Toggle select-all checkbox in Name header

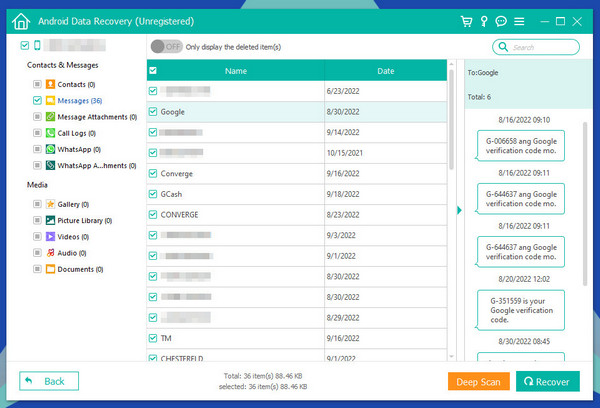click(x=153, y=70)
